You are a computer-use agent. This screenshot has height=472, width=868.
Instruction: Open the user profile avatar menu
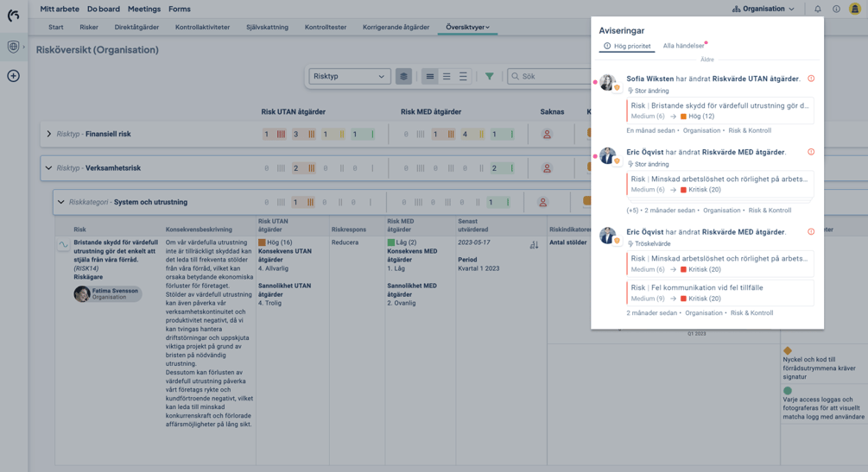coord(854,9)
